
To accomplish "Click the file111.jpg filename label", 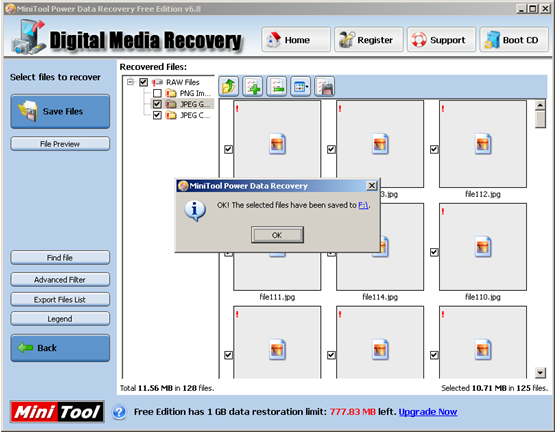I will pyautogui.click(x=277, y=297).
